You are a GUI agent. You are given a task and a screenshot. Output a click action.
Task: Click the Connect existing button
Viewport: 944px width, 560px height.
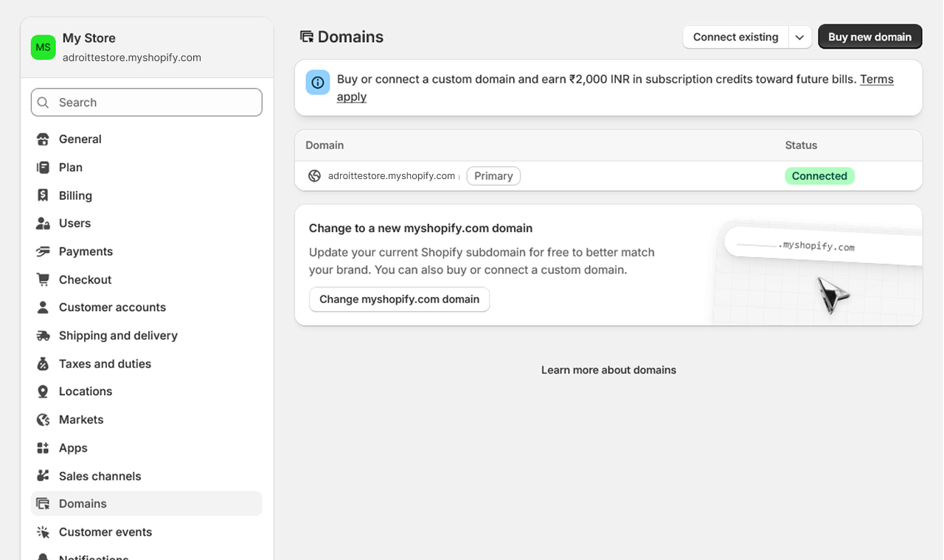(736, 37)
